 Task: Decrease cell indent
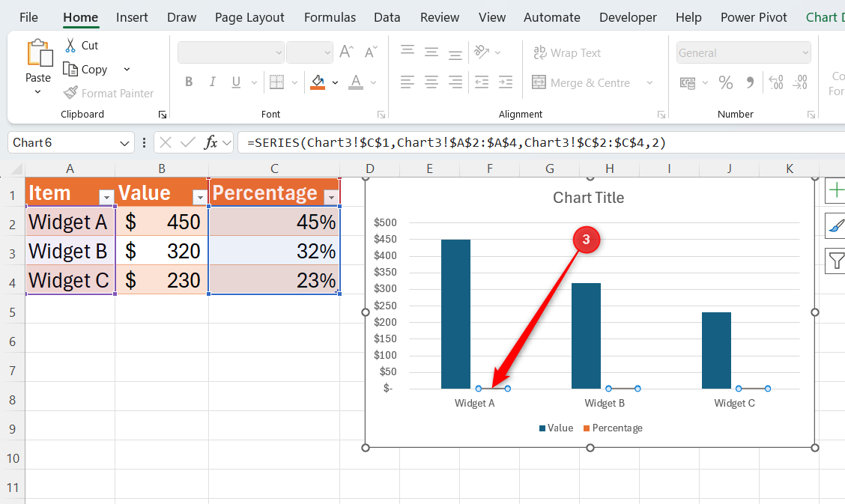pyautogui.click(x=481, y=82)
